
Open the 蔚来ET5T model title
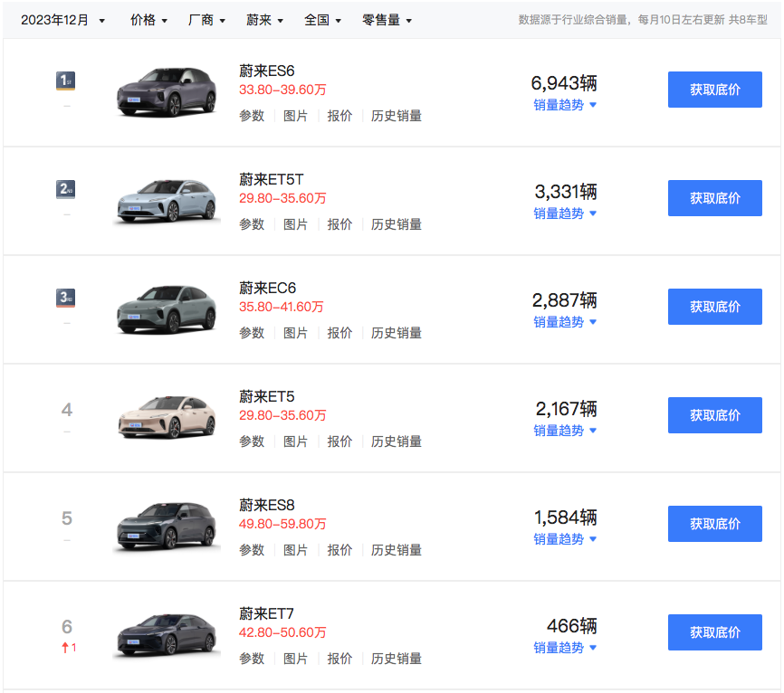[x=271, y=179]
